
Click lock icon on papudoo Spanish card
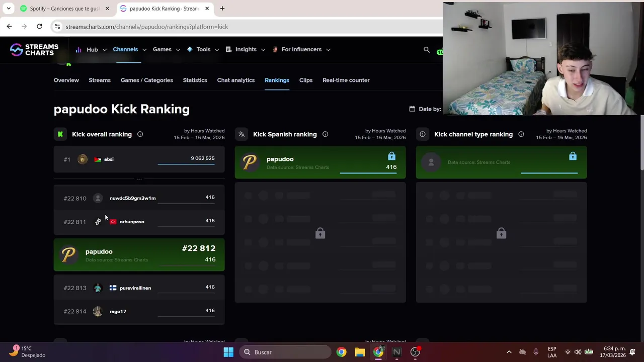coord(391,156)
